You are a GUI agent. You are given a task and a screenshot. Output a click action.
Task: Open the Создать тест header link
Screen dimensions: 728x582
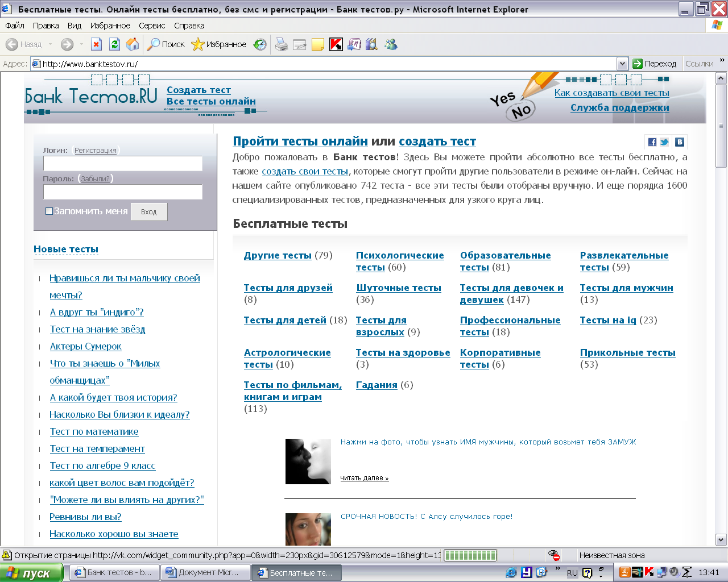(198, 90)
